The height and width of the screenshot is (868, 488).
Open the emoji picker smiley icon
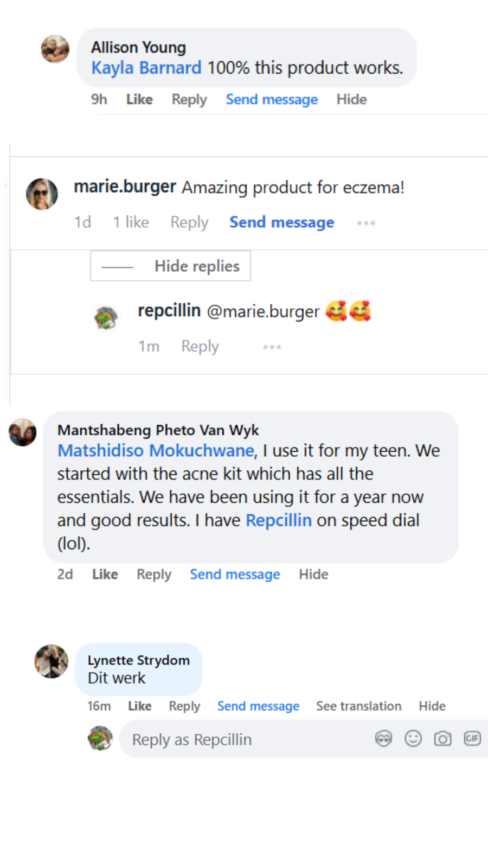point(413,739)
